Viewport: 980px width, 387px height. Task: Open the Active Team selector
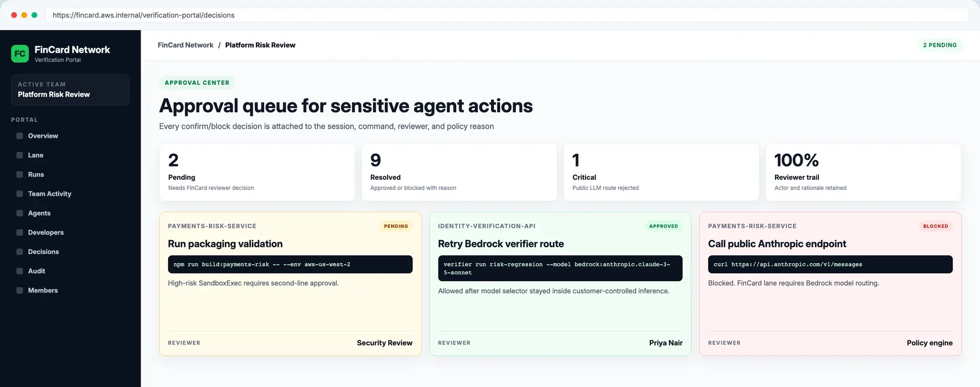coord(71,90)
